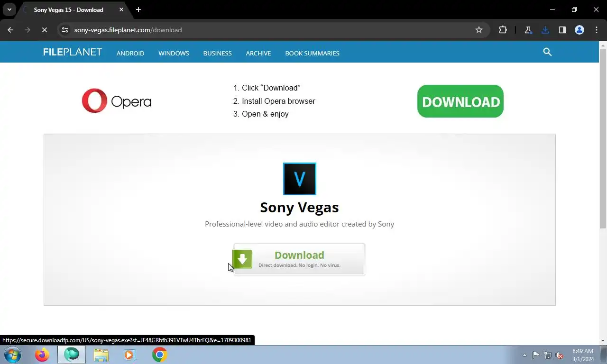
Task: Click "Install Opera browser" instruction text
Action: (278, 101)
